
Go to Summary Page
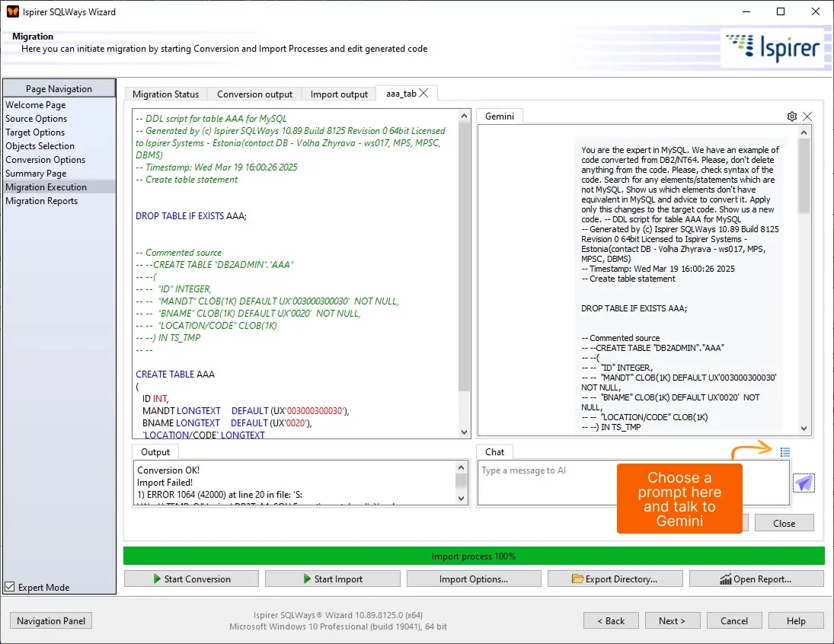point(36,174)
